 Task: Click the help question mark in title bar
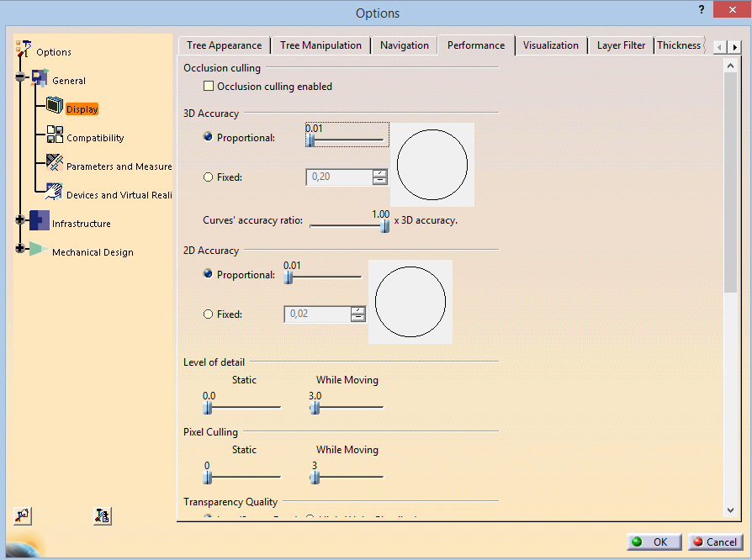coord(702,9)
